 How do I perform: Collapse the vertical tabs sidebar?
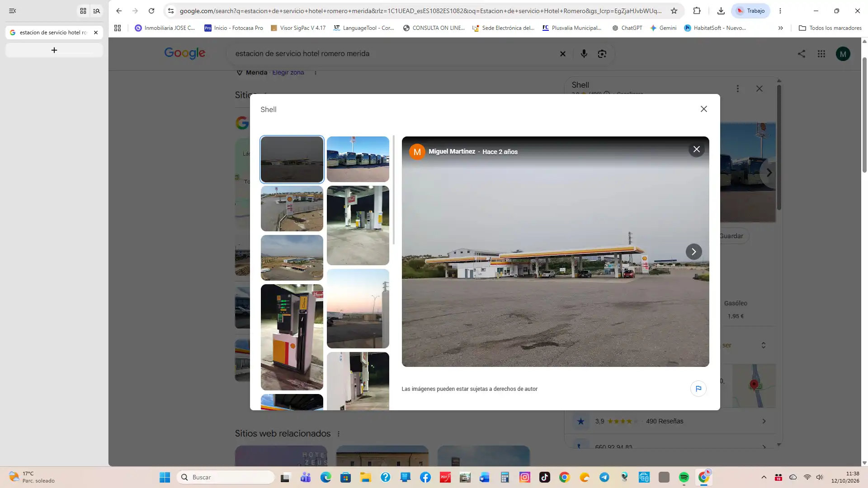tap(13, 11)
